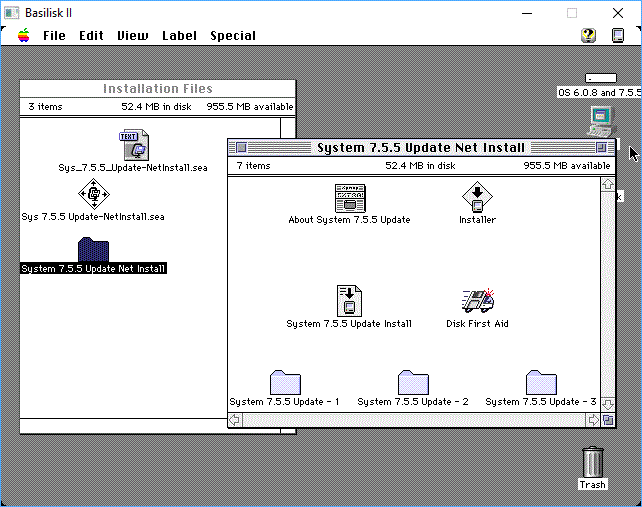Click the zoom box of System 7.5.5 Update Net Install window
Viewport: 642px width, 507px height.
coord(601,147)
